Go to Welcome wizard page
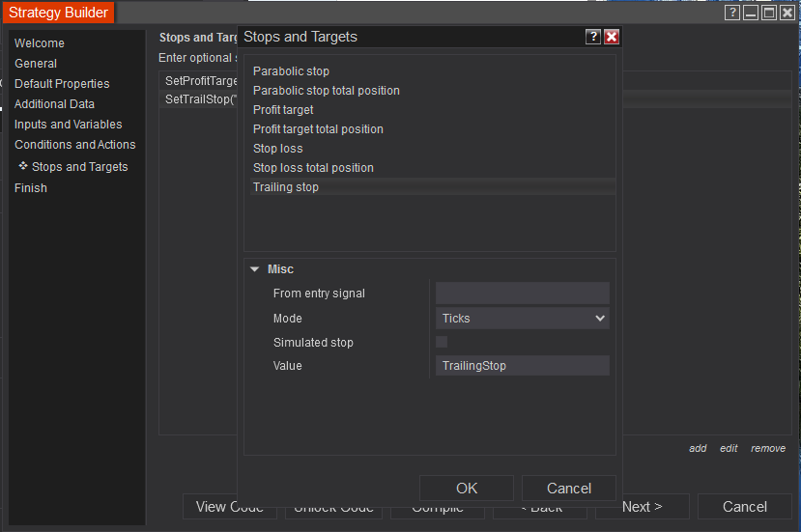Viewport: 801px width, 532px height. [x=40, y=43]
